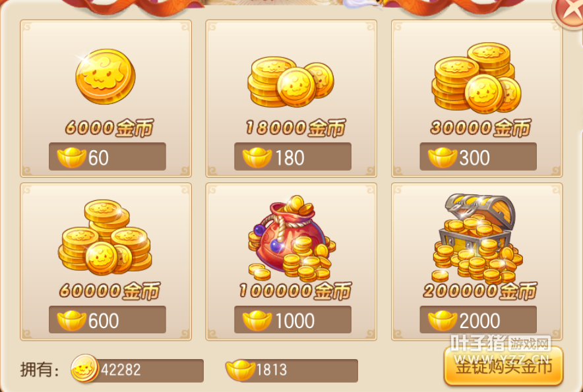Click the 100000金币 label text

click(295, 291)
